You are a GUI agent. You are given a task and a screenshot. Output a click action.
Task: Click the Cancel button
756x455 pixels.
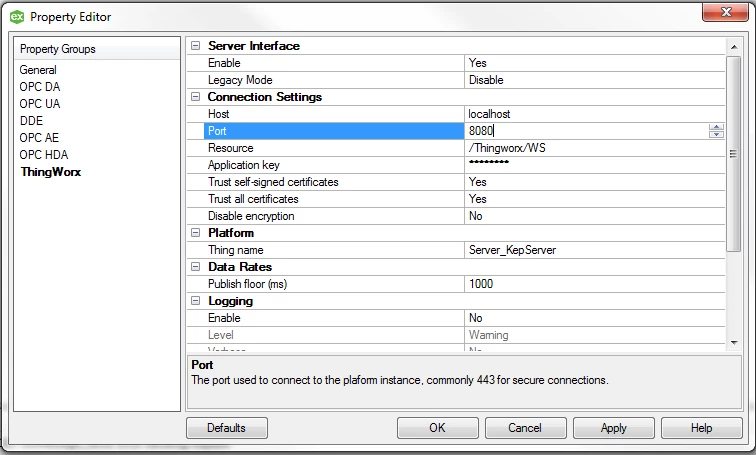[x=525, y=428]
